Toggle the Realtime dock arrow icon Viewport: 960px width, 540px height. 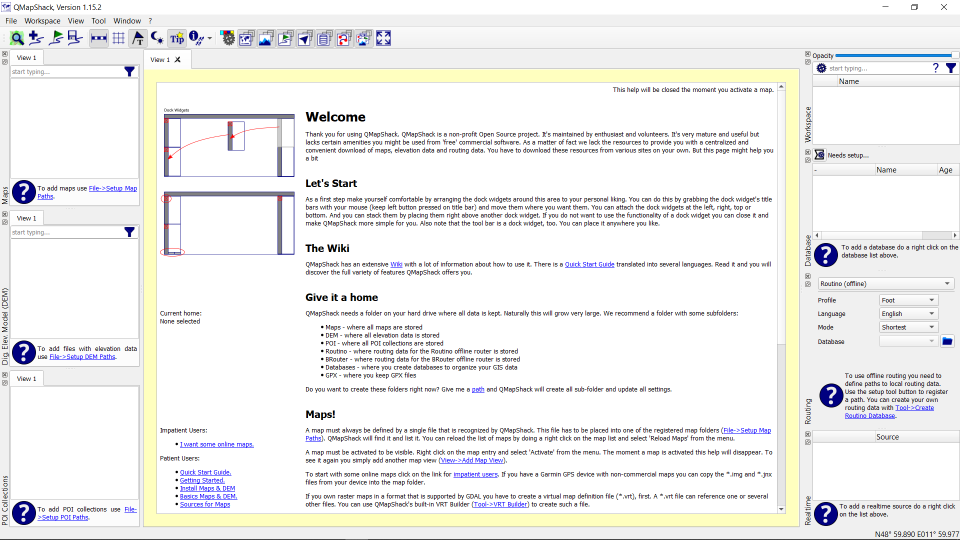(x=305, y=39)
